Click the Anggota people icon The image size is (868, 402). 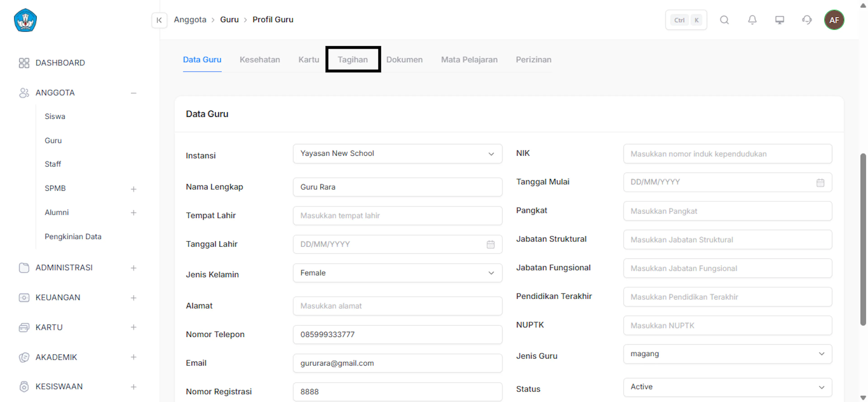(x=24, y=93)
